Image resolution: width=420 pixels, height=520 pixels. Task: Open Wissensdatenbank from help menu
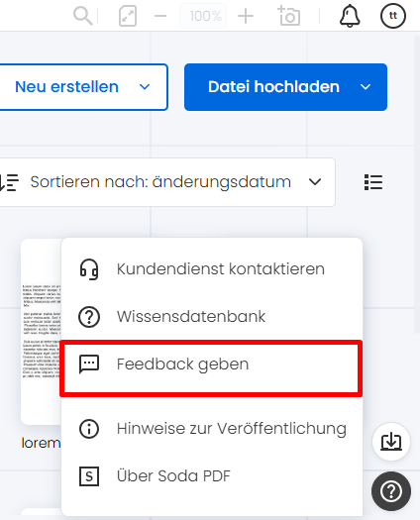pos(212,317)
